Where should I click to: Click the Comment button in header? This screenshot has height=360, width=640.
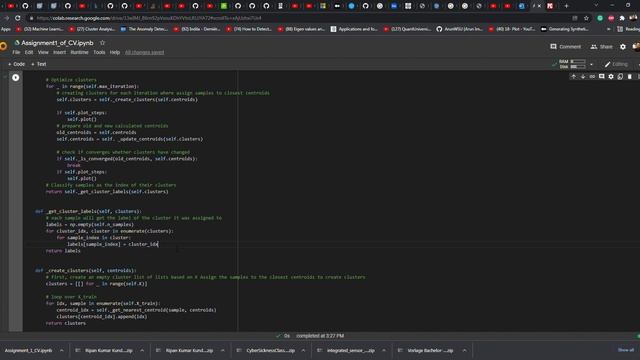point(565,47)
